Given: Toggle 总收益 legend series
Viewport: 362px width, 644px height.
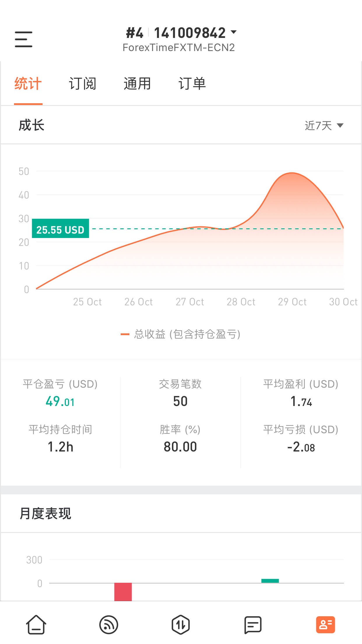Looking at the screenshot, I should [x=181, y=334].
